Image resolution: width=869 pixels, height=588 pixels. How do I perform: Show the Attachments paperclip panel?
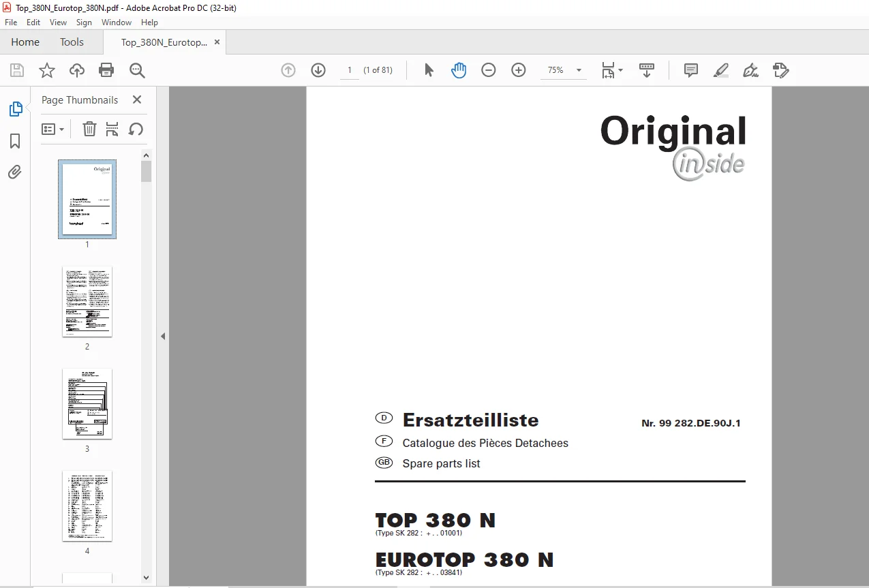pyautogui.click(x=15, y=172)
